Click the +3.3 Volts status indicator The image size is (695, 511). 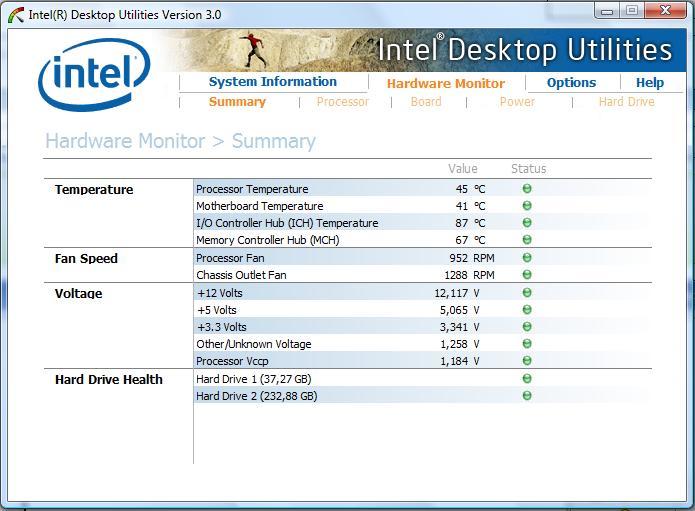527,327
